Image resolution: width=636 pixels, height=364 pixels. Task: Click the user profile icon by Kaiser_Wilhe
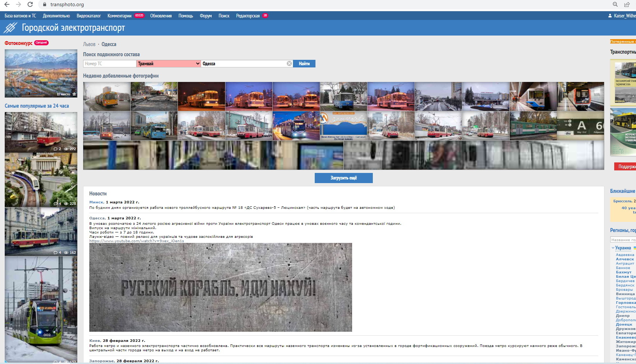coord(610,16)
